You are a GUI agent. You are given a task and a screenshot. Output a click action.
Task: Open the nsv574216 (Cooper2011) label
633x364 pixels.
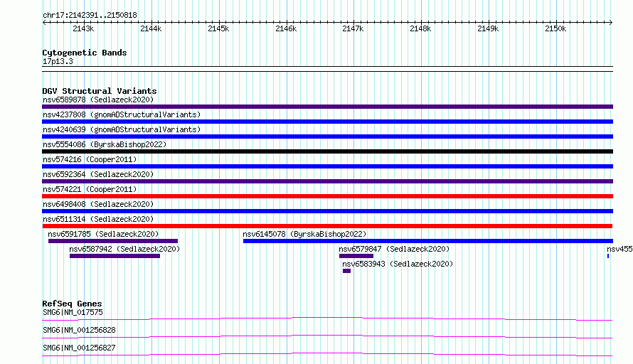pyautogui.click(x=90, y=159)
